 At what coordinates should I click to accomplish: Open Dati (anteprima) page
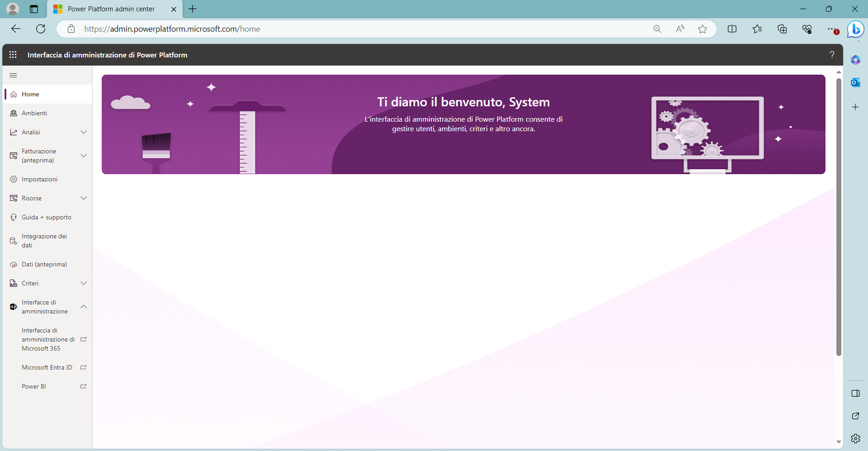point(47,265)
